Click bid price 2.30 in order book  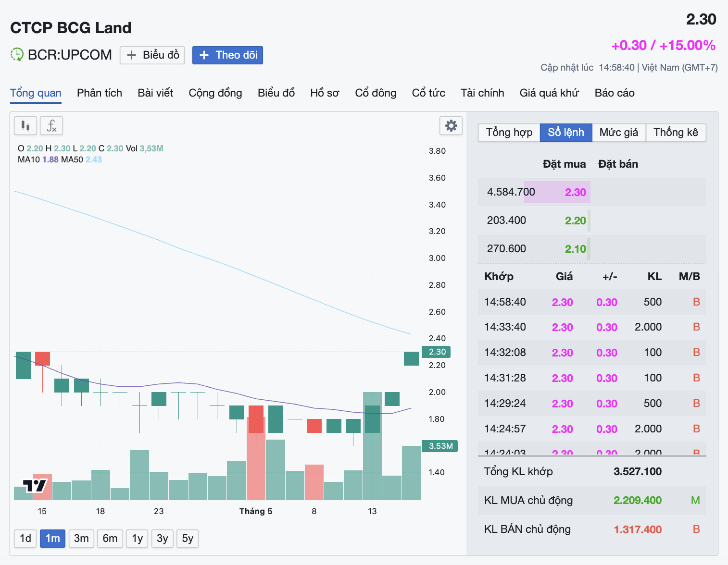pyautogui.click(x=576, y=192)
